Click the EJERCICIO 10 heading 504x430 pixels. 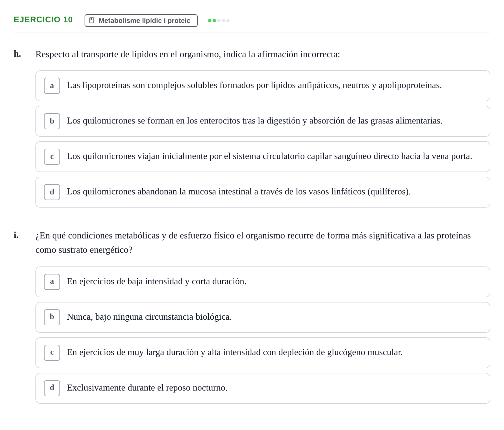coord(43,20)
